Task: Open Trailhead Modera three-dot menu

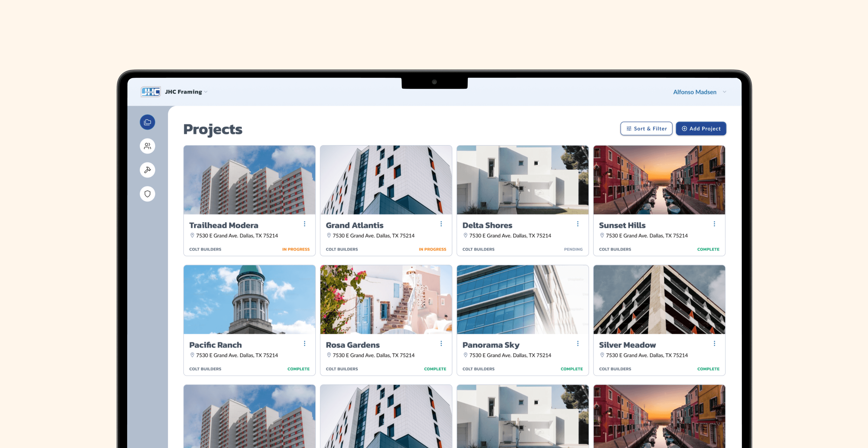Action: click(305, 224)
